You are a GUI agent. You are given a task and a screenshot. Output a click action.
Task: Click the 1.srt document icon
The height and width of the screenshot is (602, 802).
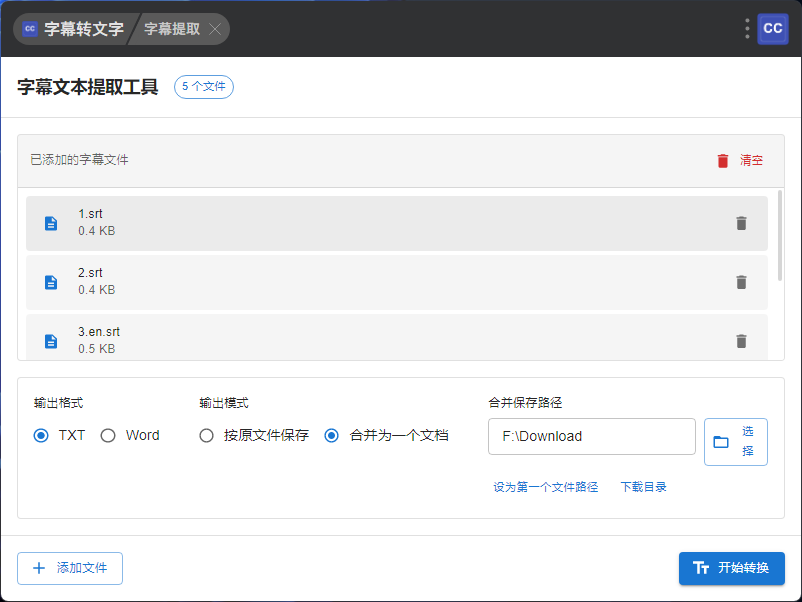coord(51,223)
